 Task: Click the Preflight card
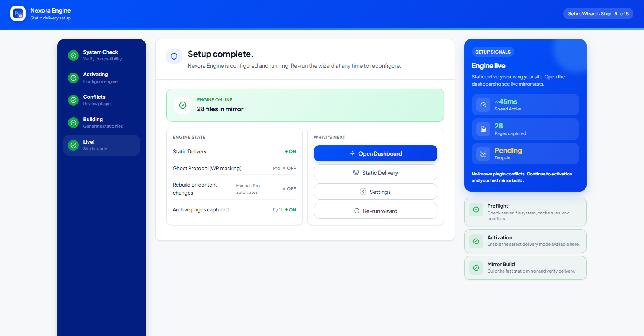[x=525, y=212]
